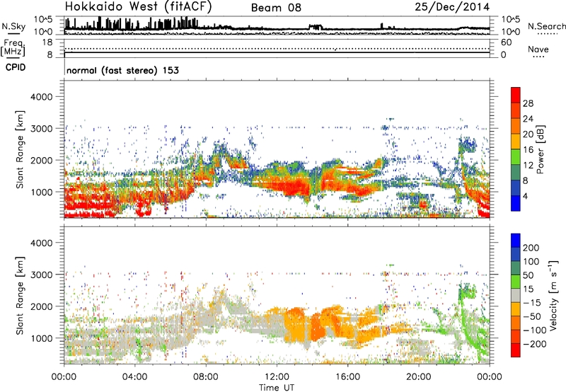Click noise bump near 14:00 in sky-noise panel
The width and height of the screenshot is (566, 392).
click(316, 27)
